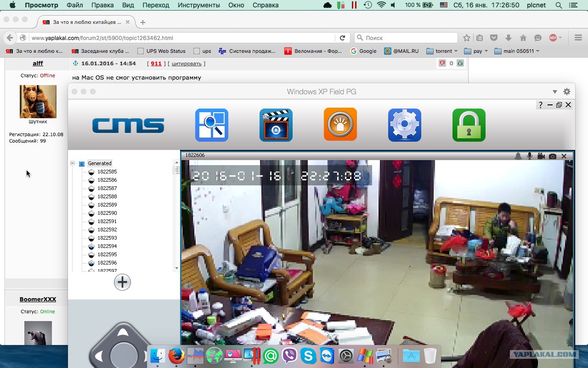Screen dimensions: 588x368
Task: Open the blue gear settings icon
Action: [x=405, y=125]
